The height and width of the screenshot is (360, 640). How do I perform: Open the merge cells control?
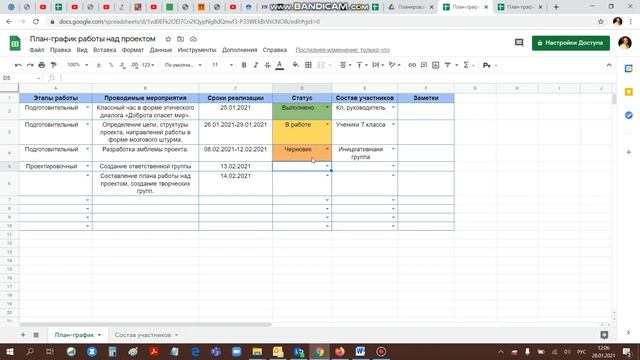tap(321, 65)
